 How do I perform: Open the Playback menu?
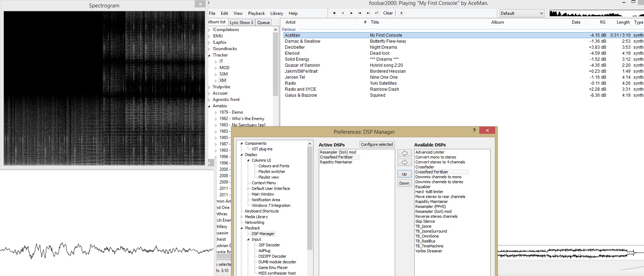click(x=256, y=13)
